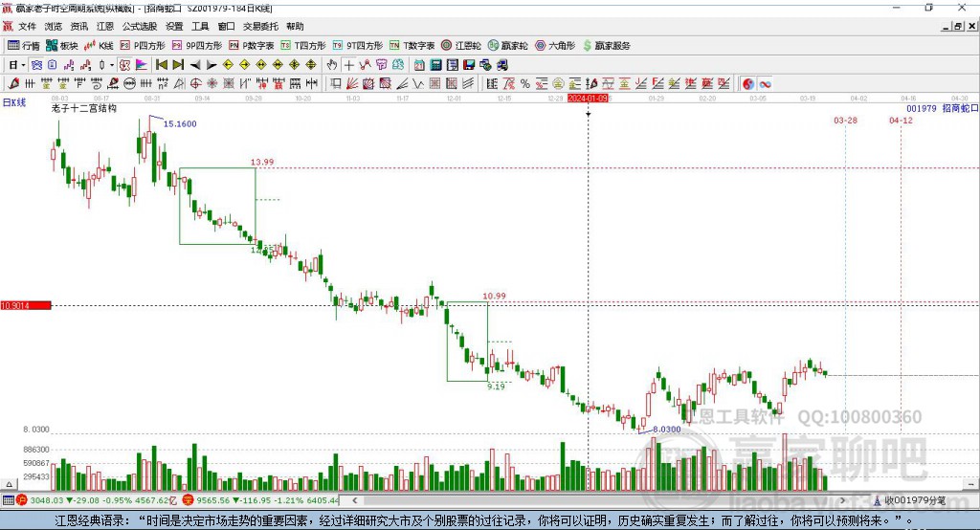Open the 日 period dropdown
This screenshot has width=980, height=530.
(17, 65)
